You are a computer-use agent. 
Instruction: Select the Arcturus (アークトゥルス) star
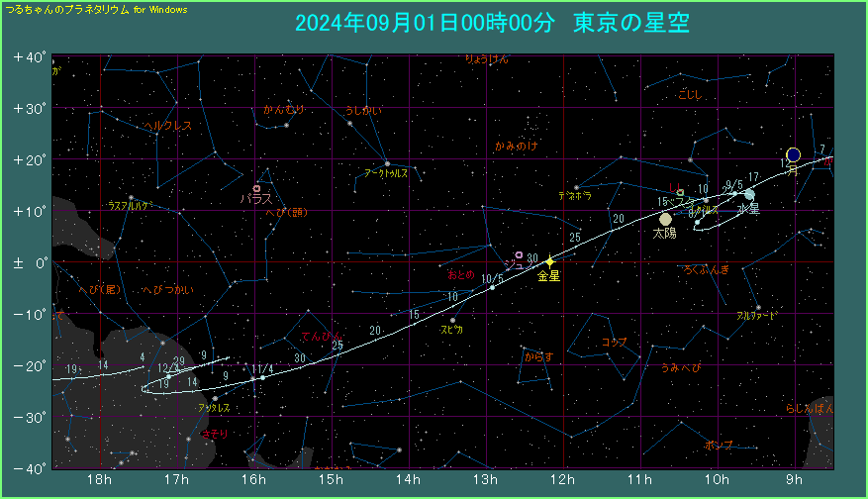point(387,163)
